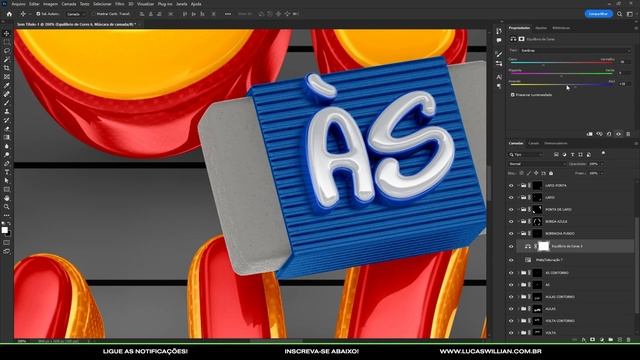
Task: Go to the Home screen icon
Action: click(x=9, y=14)
